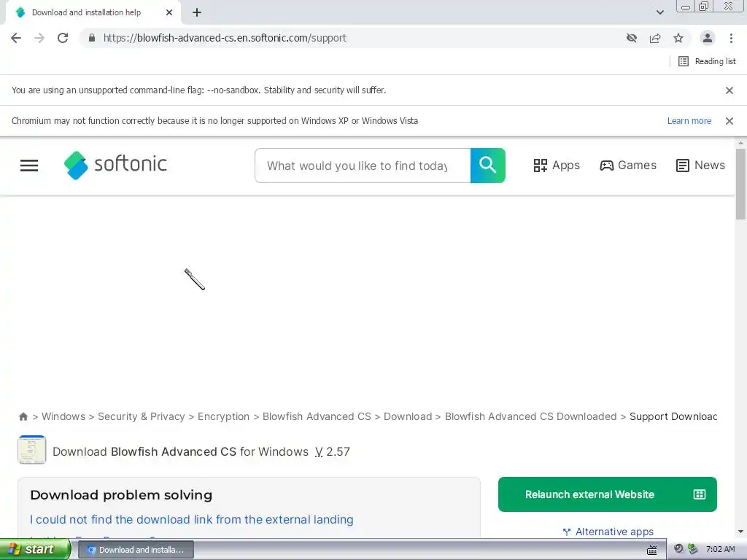Click the crossed-out eye icon in address bar
This screenshot has width=747, height=560.
(x=632, y=38)
